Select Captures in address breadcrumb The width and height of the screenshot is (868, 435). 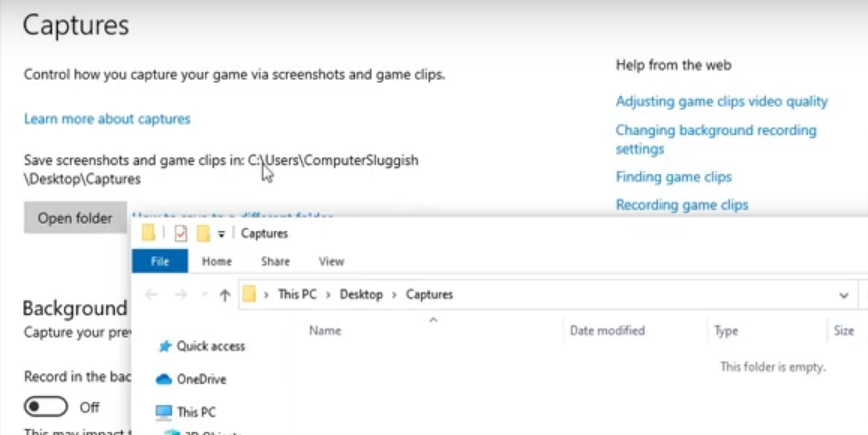(429, 294)
